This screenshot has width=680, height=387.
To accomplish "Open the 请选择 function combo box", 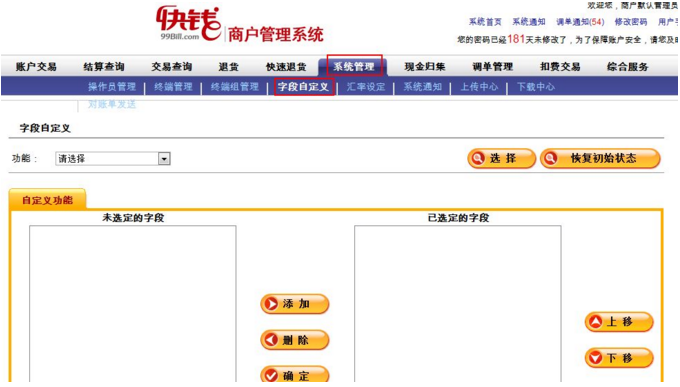I will point(113,159).
